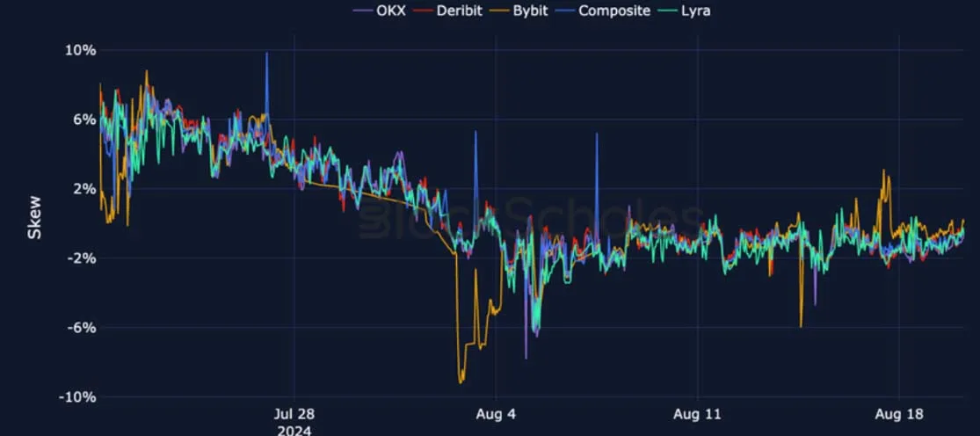Click the 10% y-axis label
980x436 pixels.
click(82, 50)
